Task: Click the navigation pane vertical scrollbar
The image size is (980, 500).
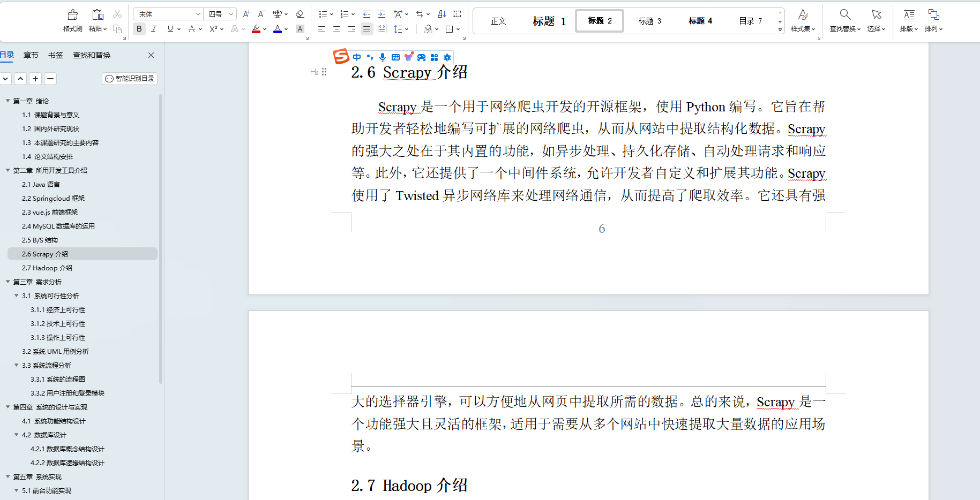Action: coord(160,239)
